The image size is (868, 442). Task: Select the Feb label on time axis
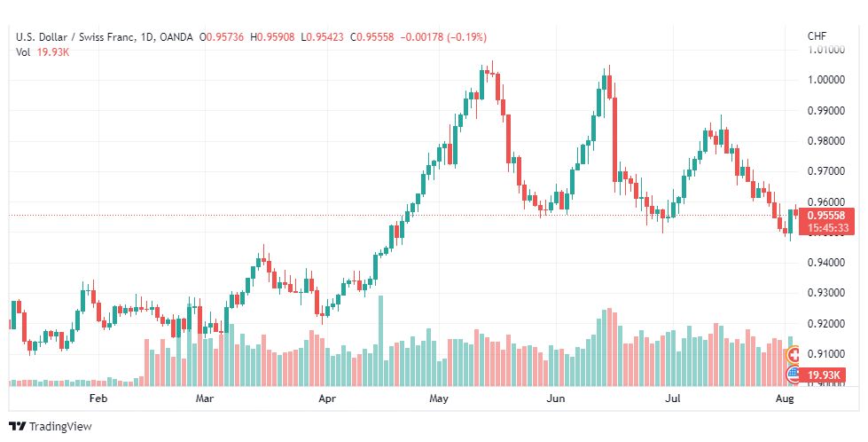pos(98,399)
